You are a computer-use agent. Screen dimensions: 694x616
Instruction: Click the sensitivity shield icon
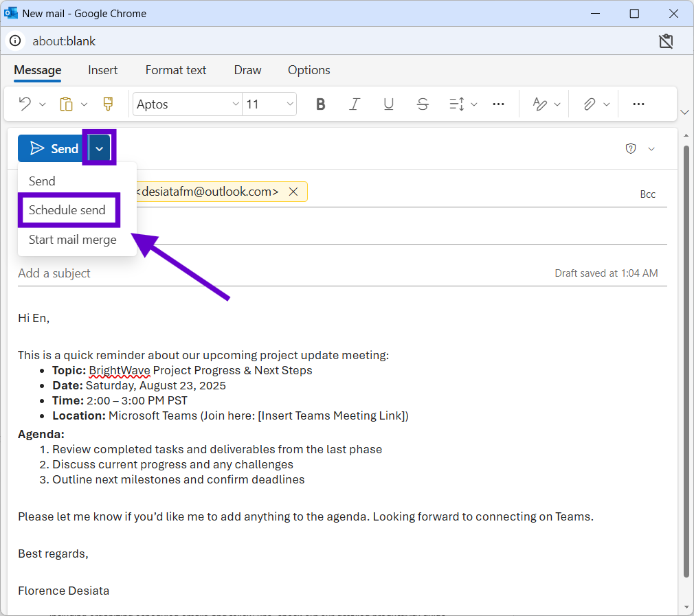tap(631, 148)
